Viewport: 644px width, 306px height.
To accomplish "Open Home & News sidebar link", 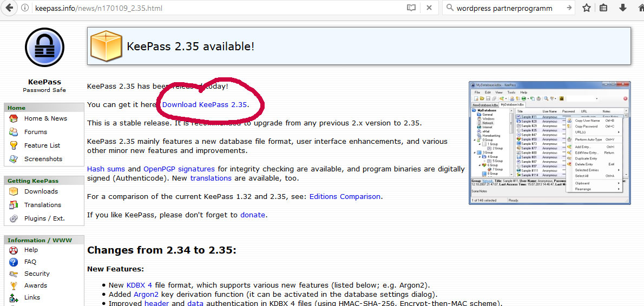I will point(45,118).
